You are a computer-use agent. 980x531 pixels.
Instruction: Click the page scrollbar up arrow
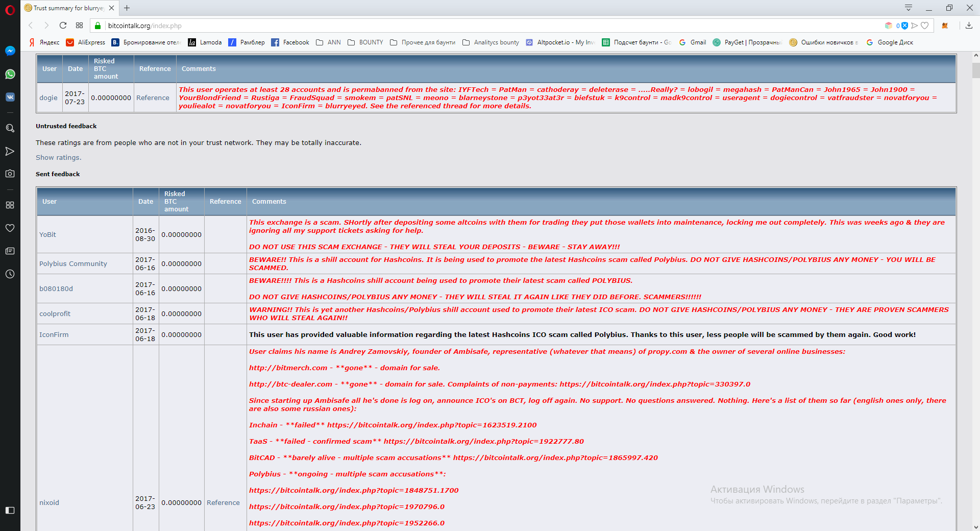point(976,55)
